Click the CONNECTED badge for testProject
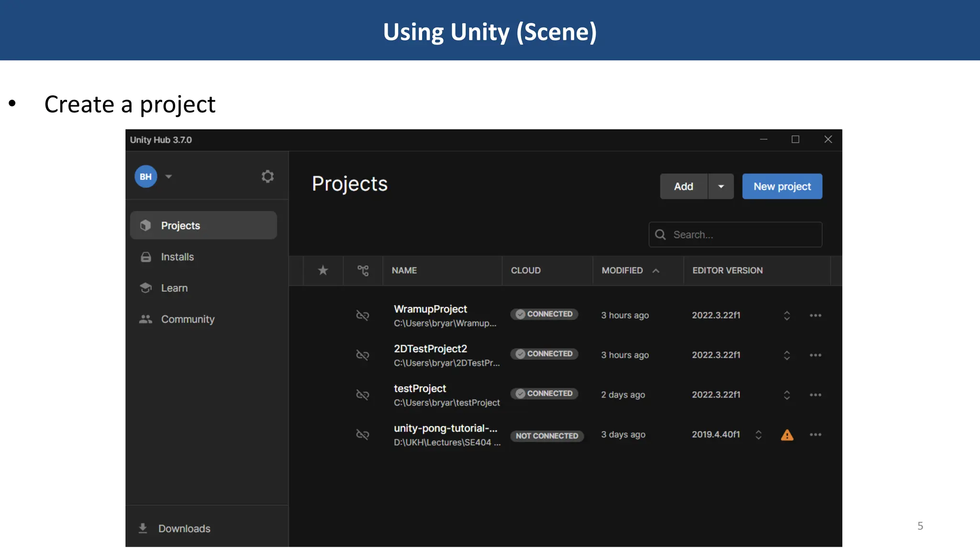The image size is (980, 551). (545, 394)
